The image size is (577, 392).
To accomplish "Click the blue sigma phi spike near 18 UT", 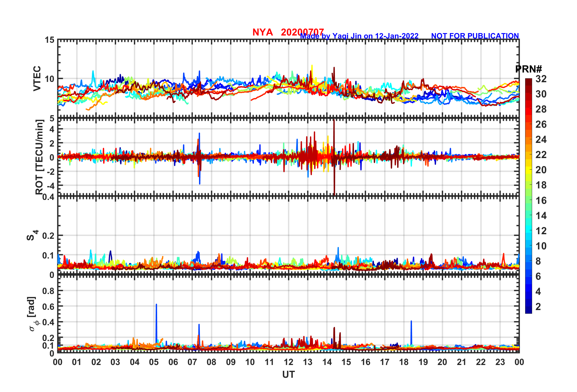I will (411, 333).
